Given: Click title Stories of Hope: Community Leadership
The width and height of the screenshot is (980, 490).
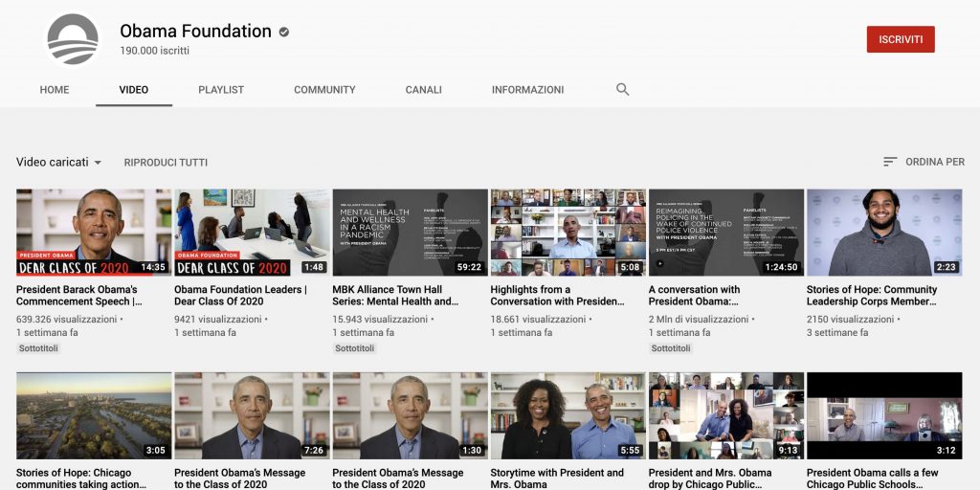Looking at the screenshot, I should click(x=872, y=295).
